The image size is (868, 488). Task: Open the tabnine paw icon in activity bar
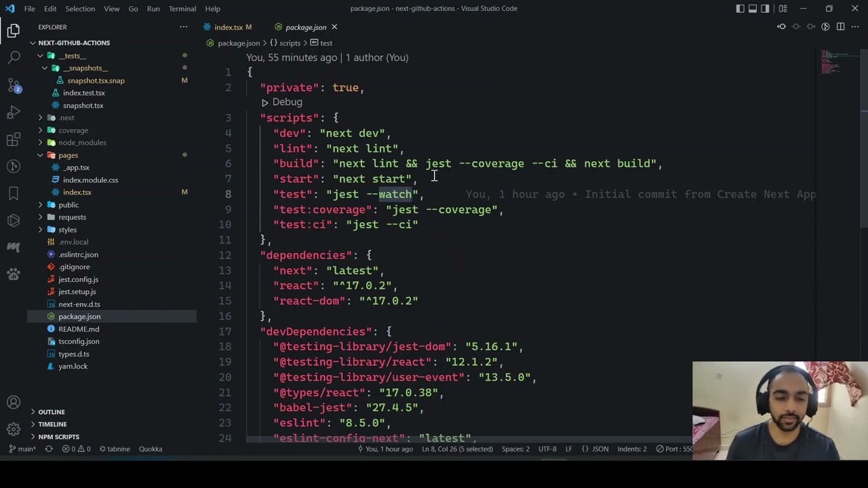coord(14,274)
